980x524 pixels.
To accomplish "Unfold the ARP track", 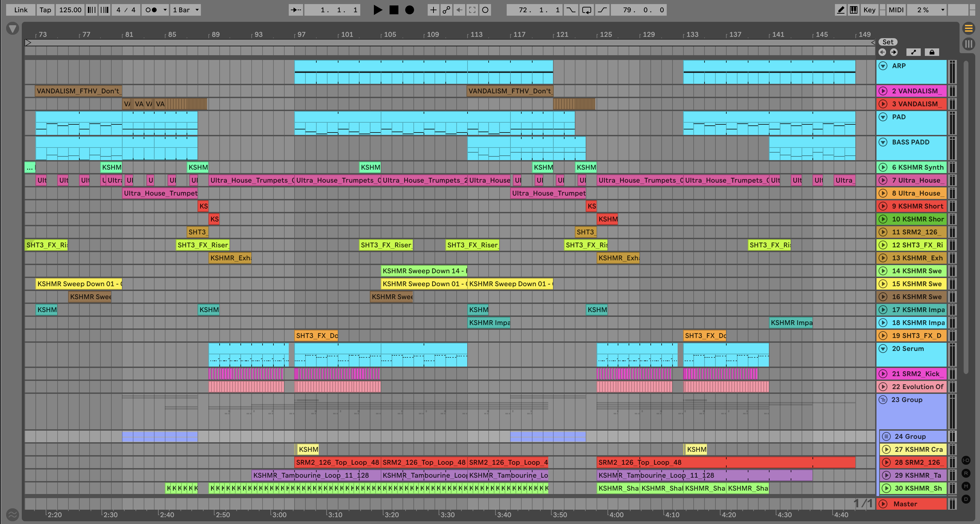I will point(883,66).
